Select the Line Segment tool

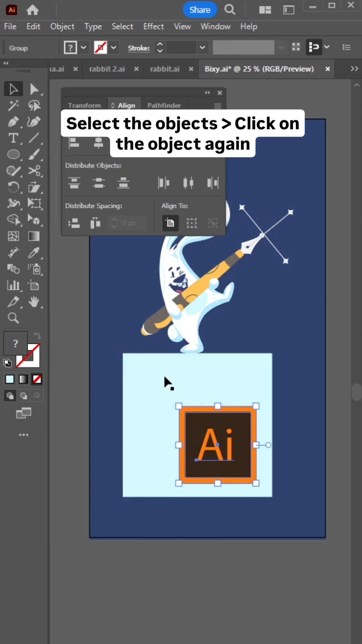(x=34, y=138)
